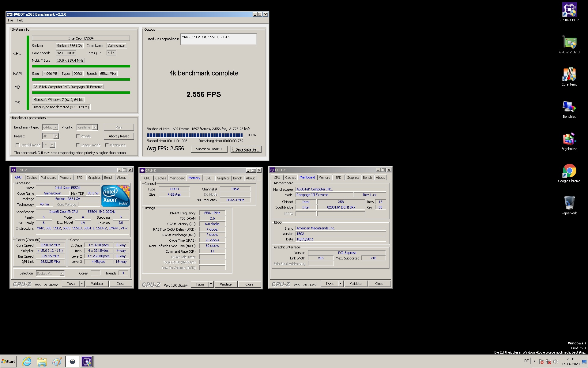Screen dimensions: 588x368
Task: Launch Google Chrome from the desktop
Action: 569,174
